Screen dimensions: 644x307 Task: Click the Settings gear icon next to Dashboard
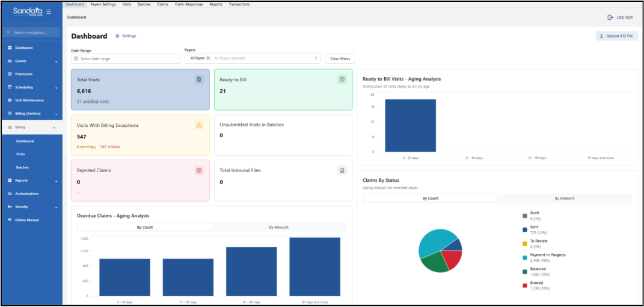click(117, 36)
